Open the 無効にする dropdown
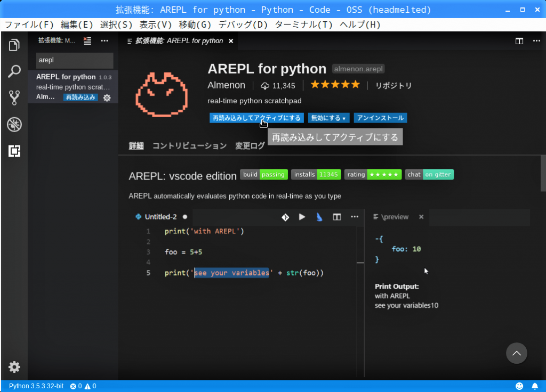 click(x=328, y=118)
